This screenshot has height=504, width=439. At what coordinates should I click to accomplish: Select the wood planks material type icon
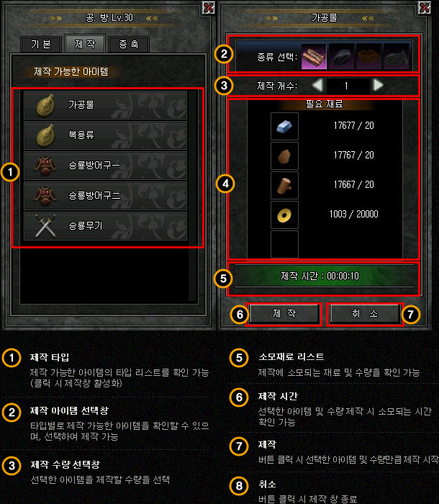click(314, 57)
